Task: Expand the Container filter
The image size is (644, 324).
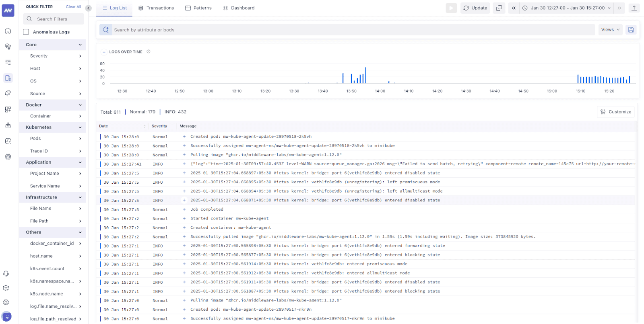Action: tap(80, 116)
